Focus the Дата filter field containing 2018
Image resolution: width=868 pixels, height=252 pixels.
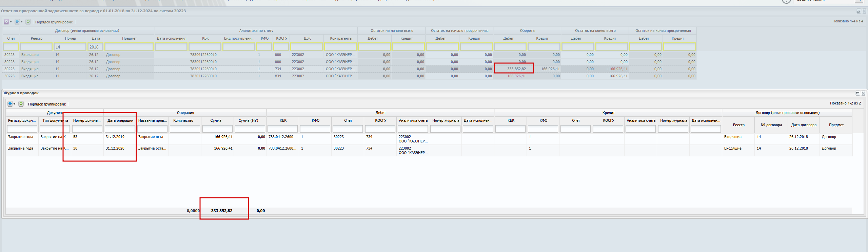95,47
